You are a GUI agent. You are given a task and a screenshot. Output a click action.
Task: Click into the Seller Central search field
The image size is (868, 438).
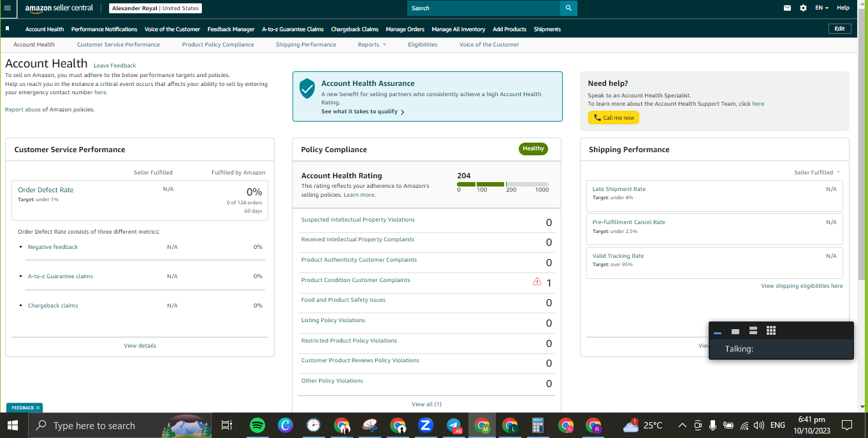[484, 8]
